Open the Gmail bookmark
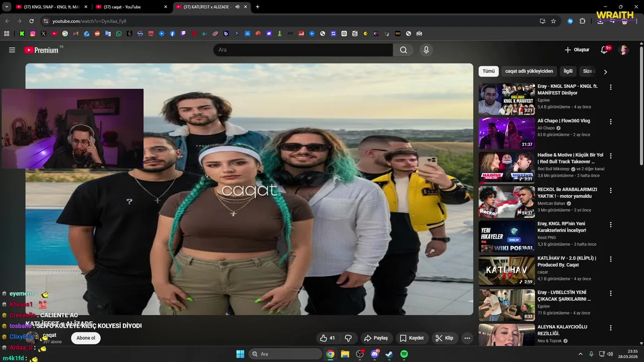Viewport: 644px width, 362px height. point(76,34)
